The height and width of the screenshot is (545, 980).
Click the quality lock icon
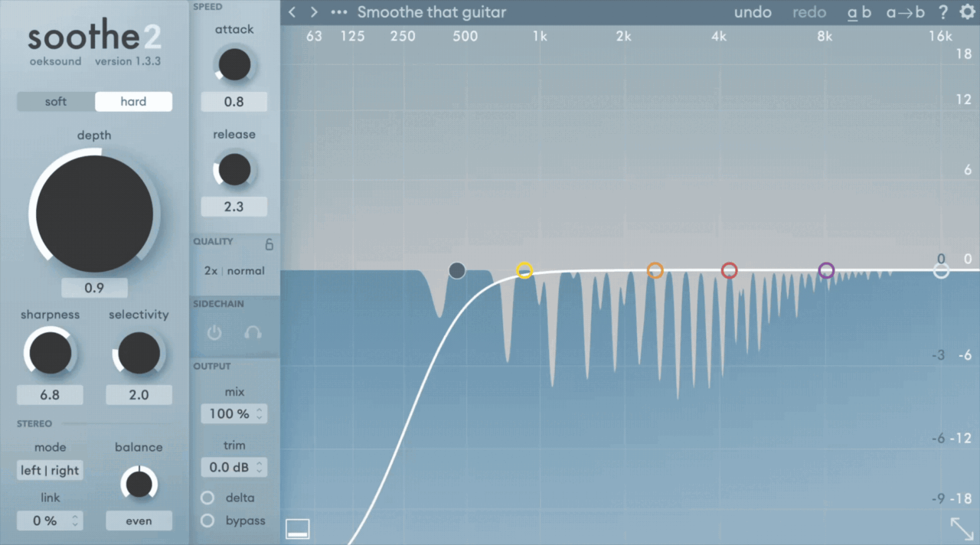click(269, 245)
